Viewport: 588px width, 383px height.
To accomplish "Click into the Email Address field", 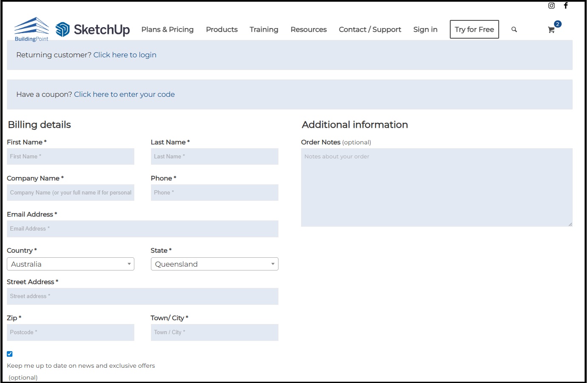I will 142,229.
